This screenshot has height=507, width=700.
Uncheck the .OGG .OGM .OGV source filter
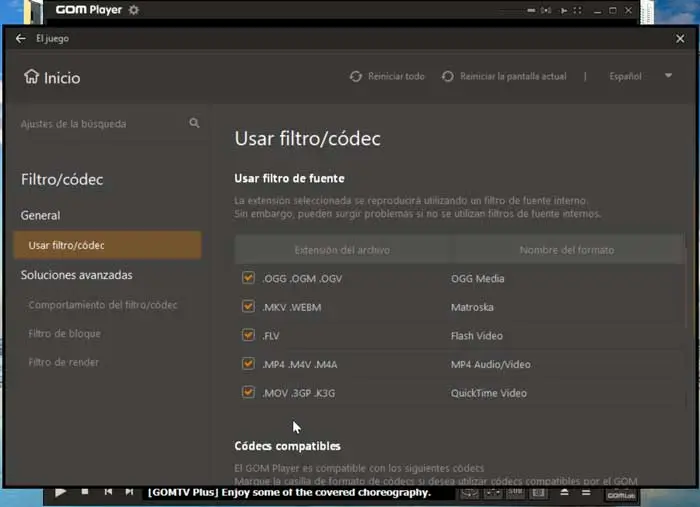[248, 278]
